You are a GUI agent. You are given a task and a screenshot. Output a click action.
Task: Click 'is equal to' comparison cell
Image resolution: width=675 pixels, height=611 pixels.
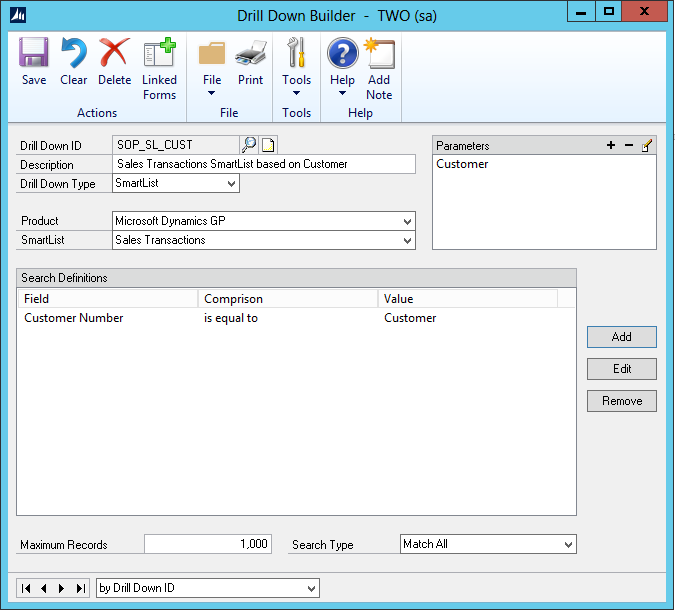231,318
